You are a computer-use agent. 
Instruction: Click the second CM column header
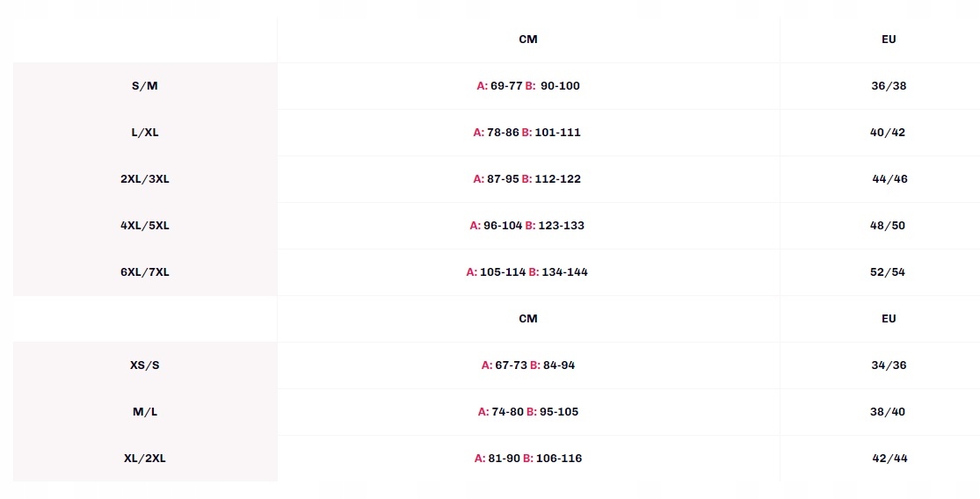pos(528,319)
